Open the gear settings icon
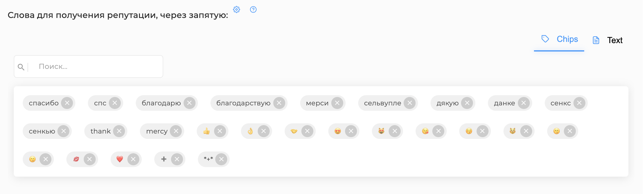 pyautogui.click(x=236, y=10)
